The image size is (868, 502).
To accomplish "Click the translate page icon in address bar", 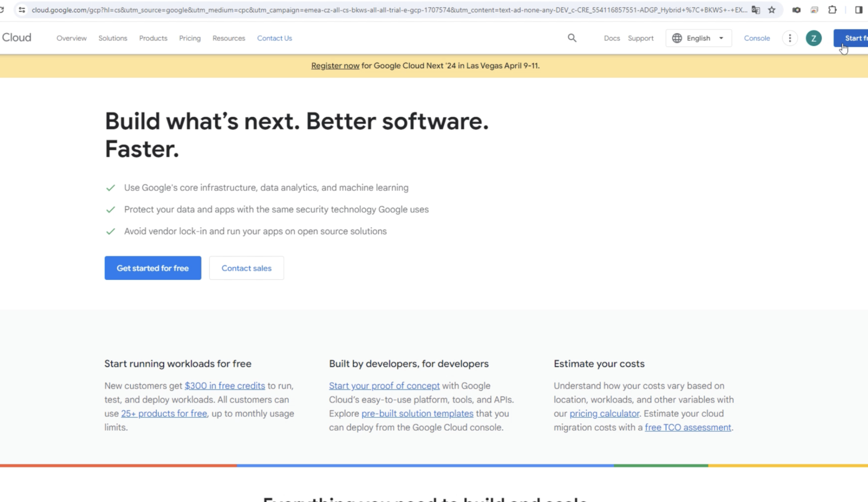I will point(756,10).
